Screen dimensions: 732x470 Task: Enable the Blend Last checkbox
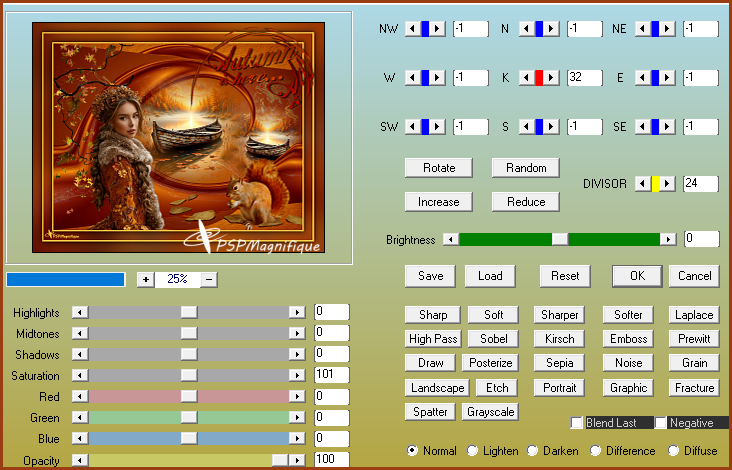(x=577, y=422)
